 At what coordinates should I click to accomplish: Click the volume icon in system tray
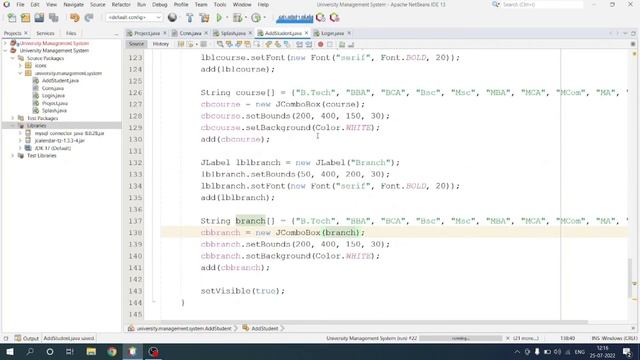(x=558, y=352)
